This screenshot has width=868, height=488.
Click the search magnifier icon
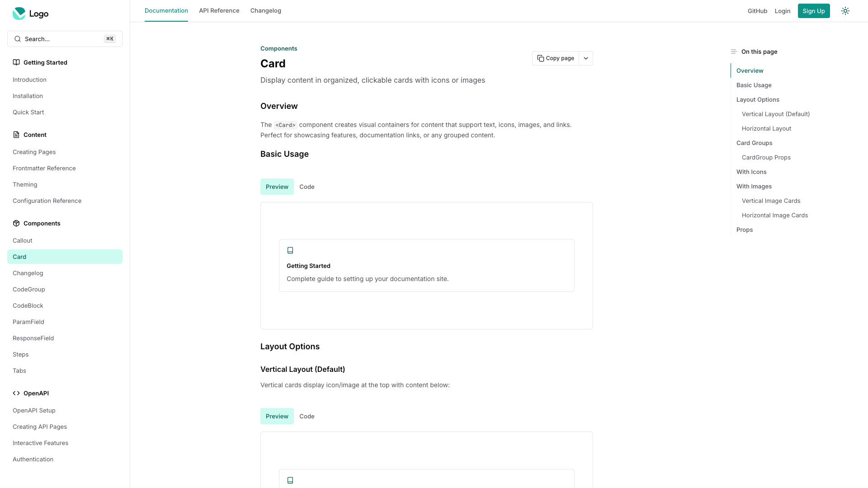tap(18, 39)
